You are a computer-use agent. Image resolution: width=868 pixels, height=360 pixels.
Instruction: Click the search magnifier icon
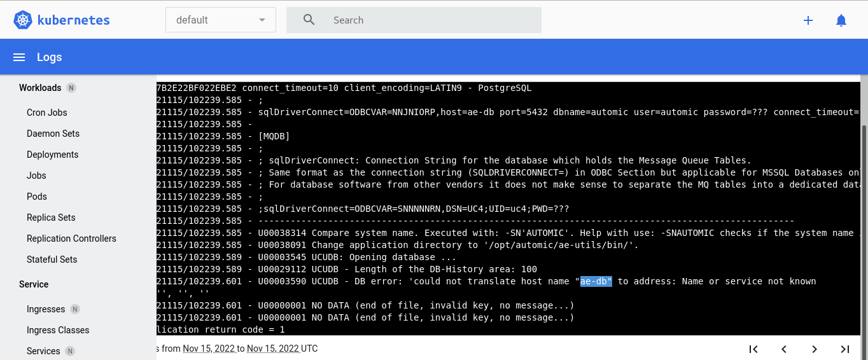click(x=309, y=20)
